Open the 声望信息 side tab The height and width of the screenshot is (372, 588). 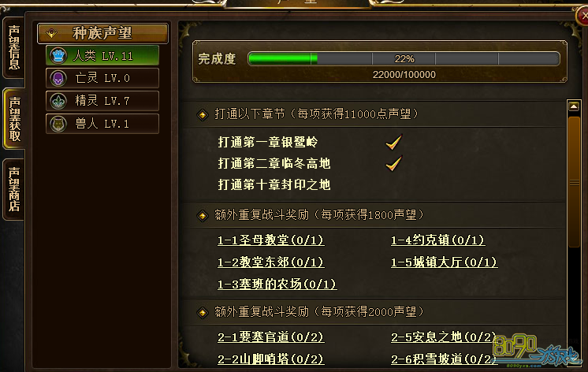[x=14, y=47]
